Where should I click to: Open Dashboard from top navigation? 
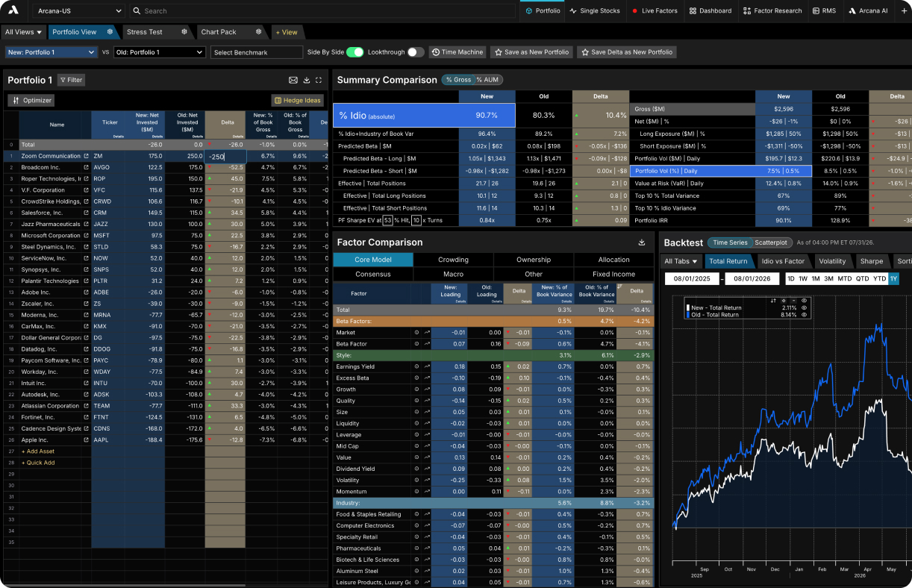click(710, 11)
